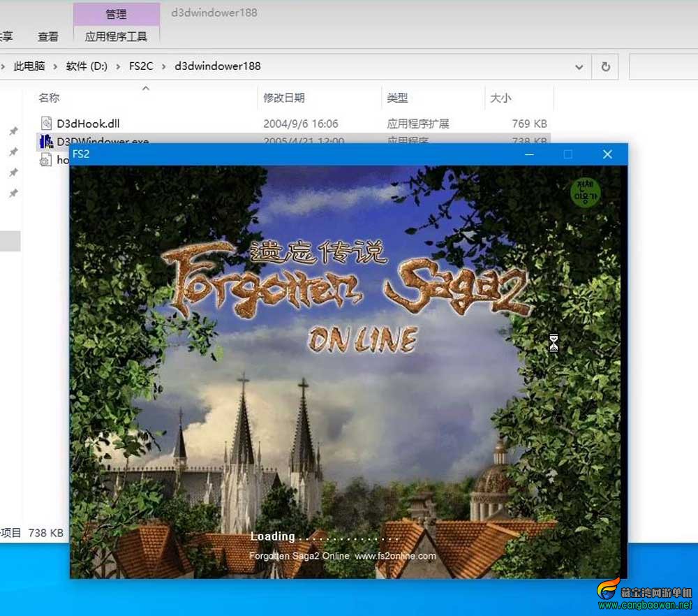Go to the FS2C folder breadcrumb
698x616 pixels.
pos(141,66)
